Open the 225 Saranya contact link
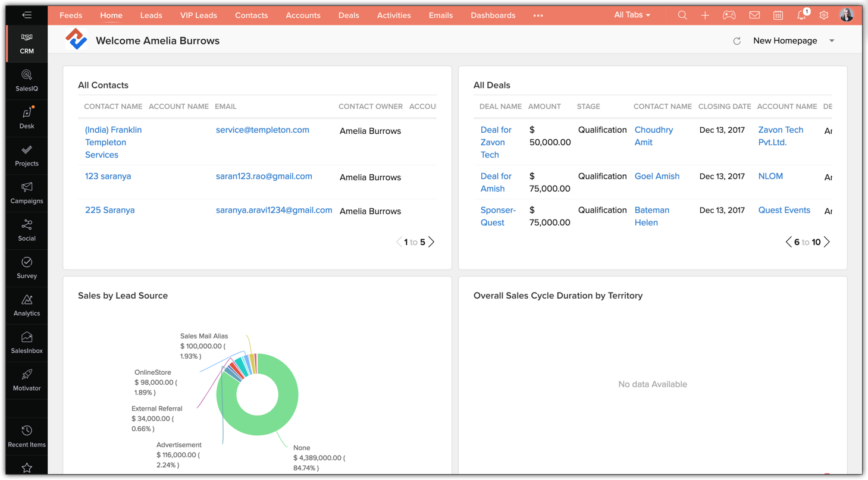This screenshot has width=868, height=480. (x=109, y=210)
